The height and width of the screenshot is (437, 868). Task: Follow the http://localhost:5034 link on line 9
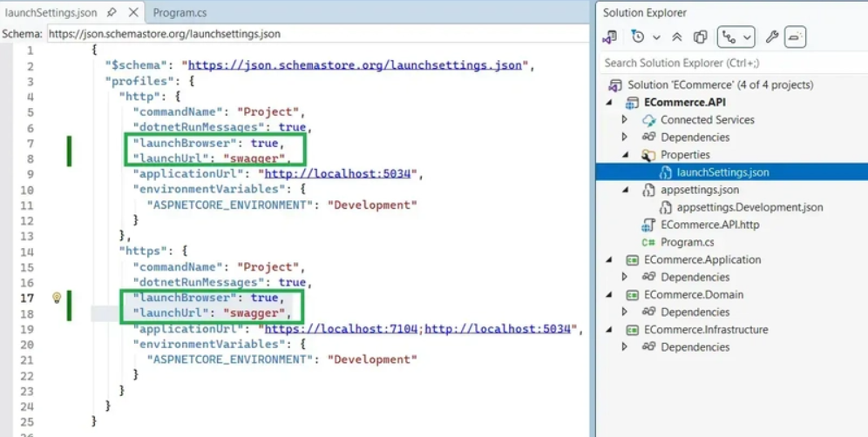337,174
